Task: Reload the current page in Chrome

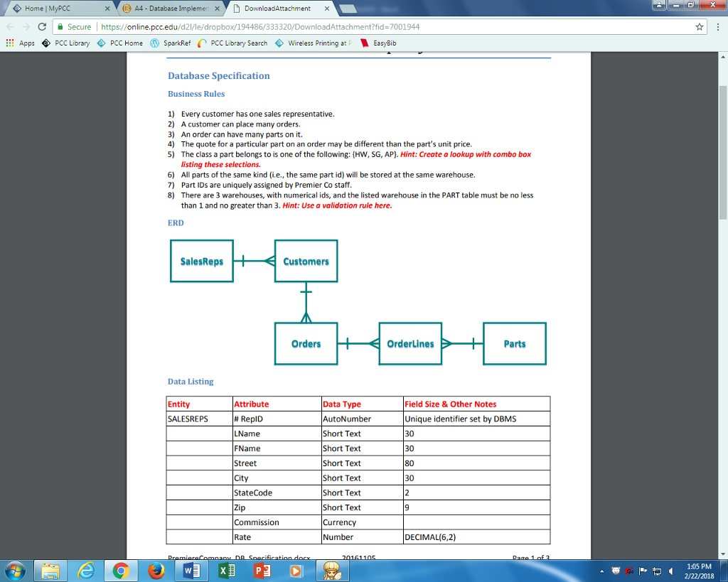Action: point(42,26)
